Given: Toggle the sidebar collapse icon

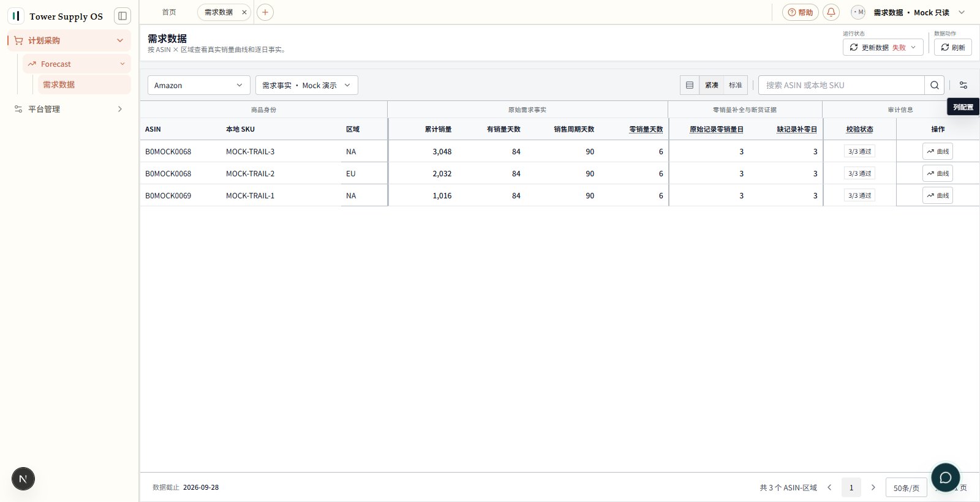Looking at the screenshot, I should [x=123, y=16].
